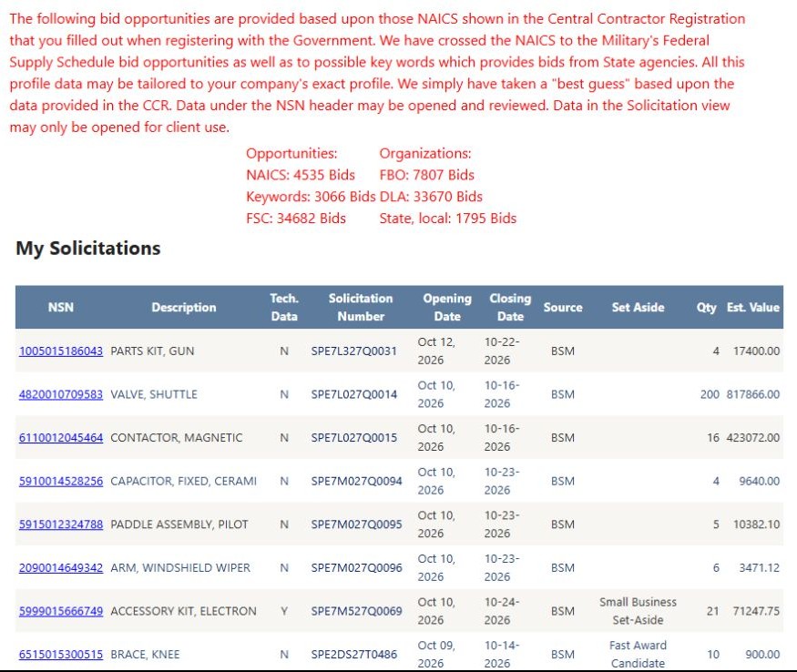Click description BRACE, KNEE
Viewport: 797px width, 672px height.
coord(145,654)
